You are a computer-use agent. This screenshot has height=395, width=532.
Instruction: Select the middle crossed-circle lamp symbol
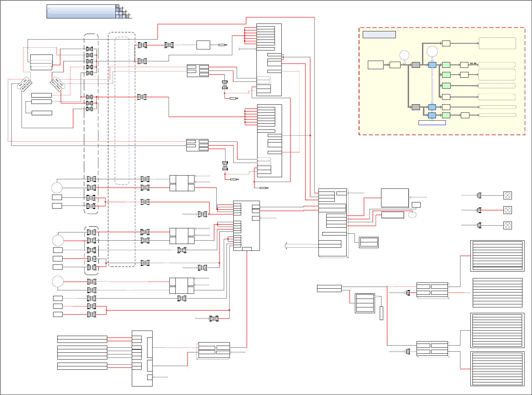pos(507,210)
